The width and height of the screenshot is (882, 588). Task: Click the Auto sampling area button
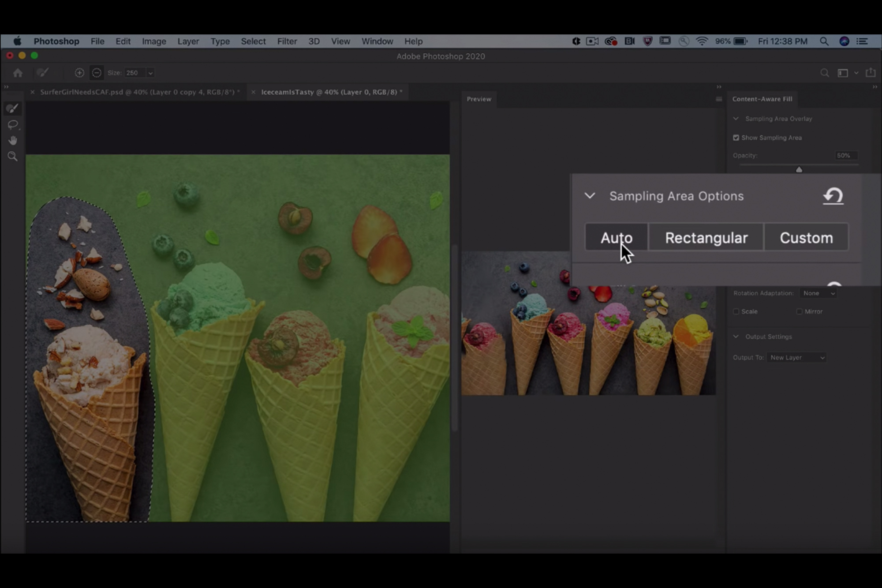[x=617, y=238]
